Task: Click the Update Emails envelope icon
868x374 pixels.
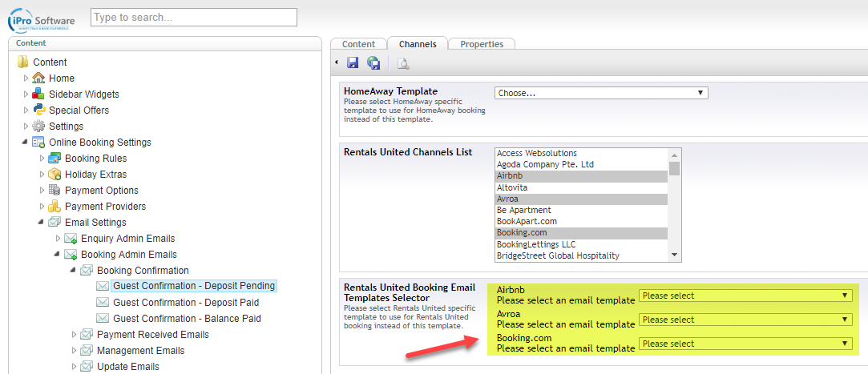Action: click(87, 366)
